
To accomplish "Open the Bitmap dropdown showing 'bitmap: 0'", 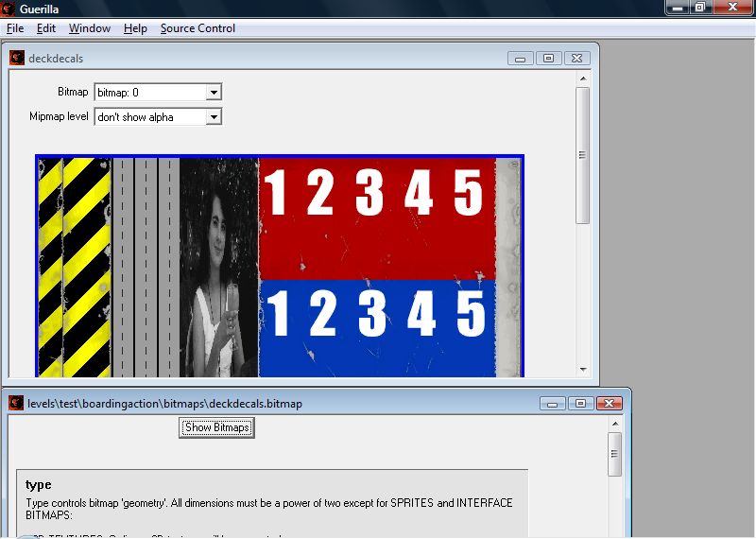I will click(214, 93).
